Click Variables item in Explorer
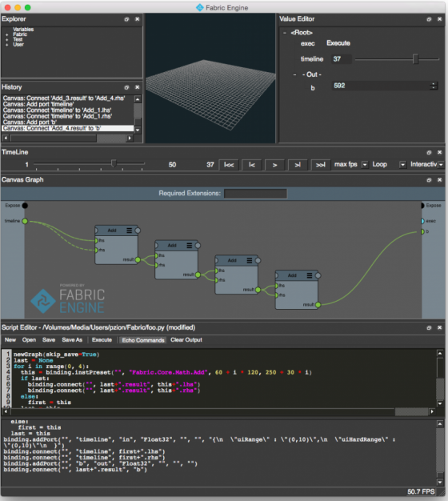The height and width of the screenshot is (501, 448). pyautogui.click(x=23, y=30)
